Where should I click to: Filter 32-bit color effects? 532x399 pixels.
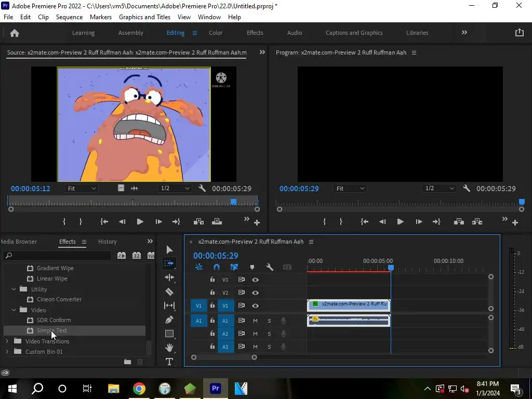point(137,256)
